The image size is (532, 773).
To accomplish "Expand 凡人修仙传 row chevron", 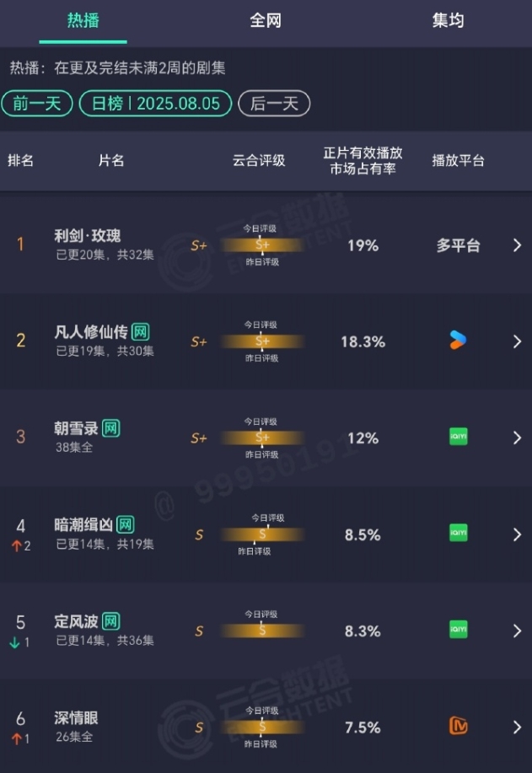I will (517, 341).
